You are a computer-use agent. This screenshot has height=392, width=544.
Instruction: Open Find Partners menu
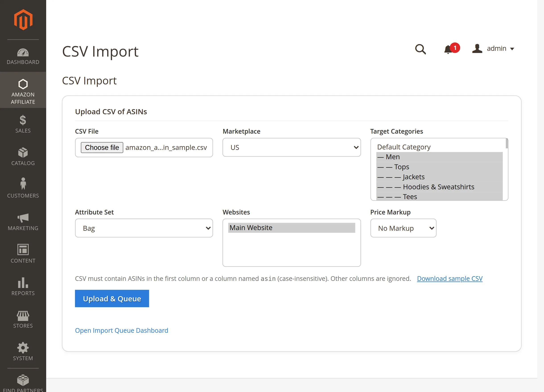pyautogui.click(x=23, y=383)
